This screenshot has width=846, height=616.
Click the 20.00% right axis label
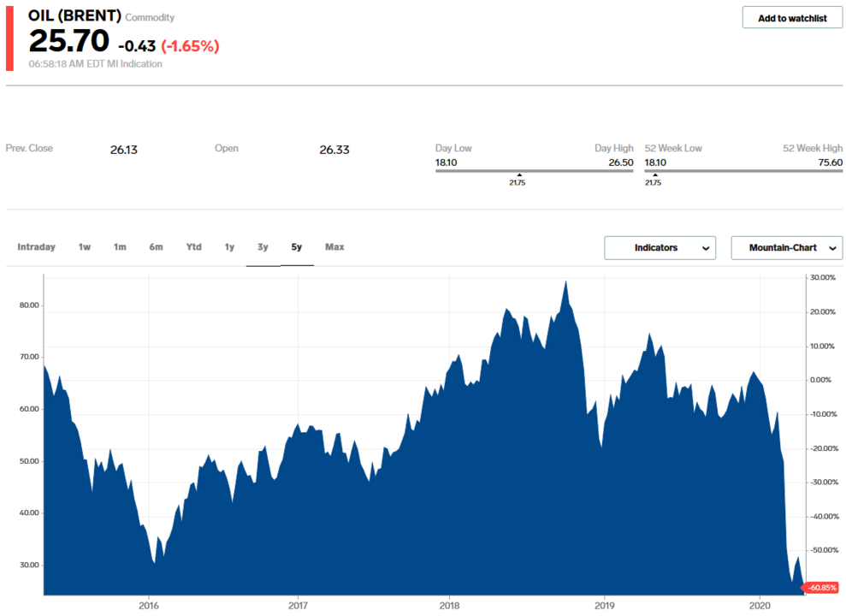point(823,312)
